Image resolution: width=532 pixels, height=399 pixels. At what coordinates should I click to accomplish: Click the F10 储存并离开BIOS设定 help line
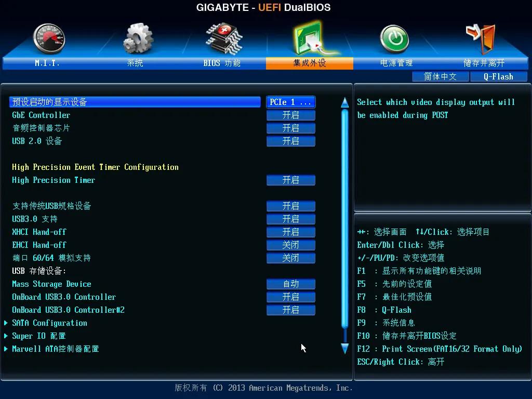[407, 336]
